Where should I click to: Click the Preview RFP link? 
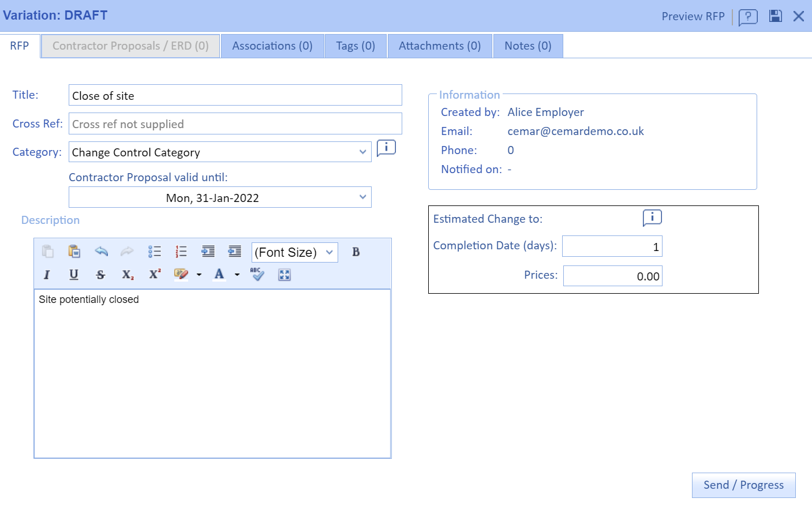(x=693, y=17)
